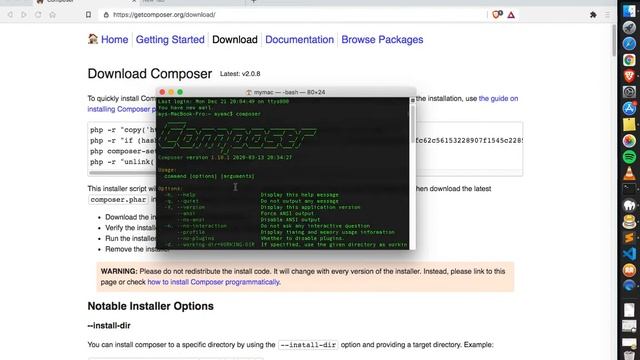The image size is (640, 360).
Task: Open the blue globe app in dock
Action: pyautogui.click(x=629, y=286)
